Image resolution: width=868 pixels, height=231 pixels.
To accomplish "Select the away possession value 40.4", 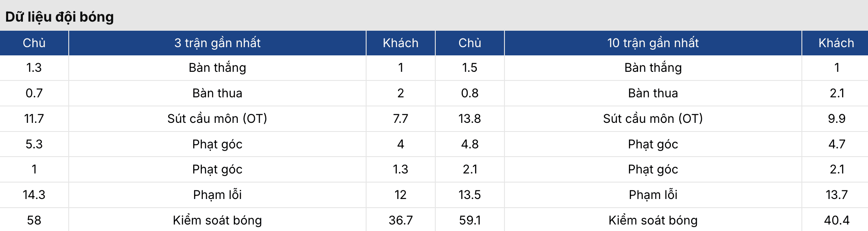I will point(836,220).
